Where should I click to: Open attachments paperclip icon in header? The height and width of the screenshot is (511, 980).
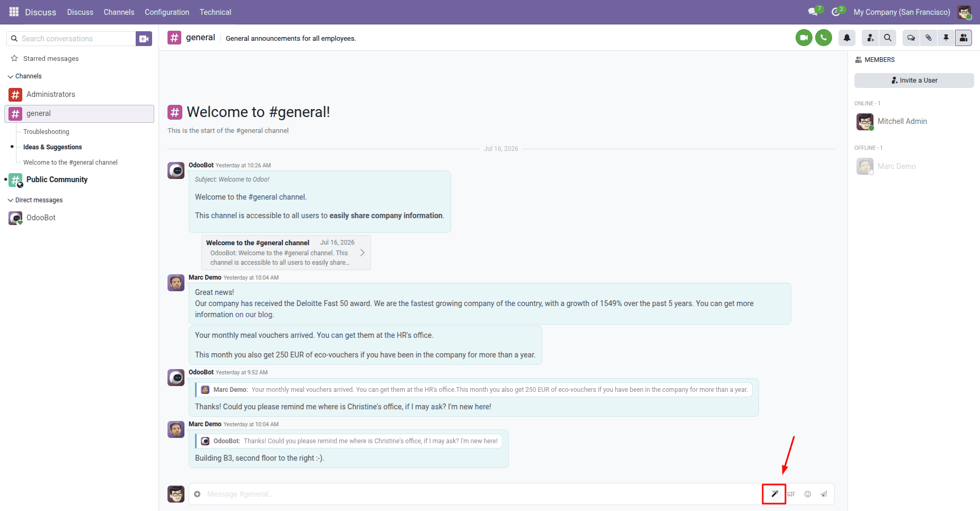point(929,38)
